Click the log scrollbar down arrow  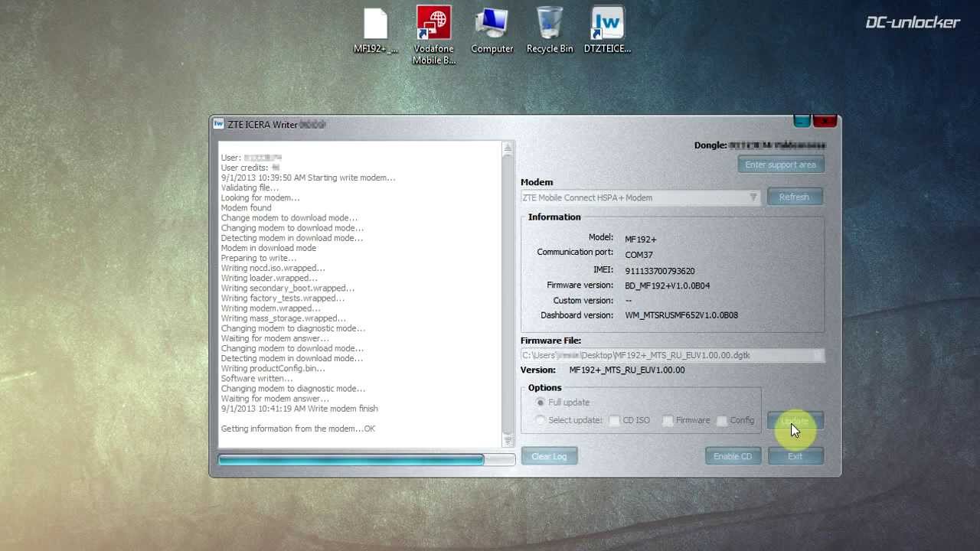pyautogui.click(x=507, y=442)
